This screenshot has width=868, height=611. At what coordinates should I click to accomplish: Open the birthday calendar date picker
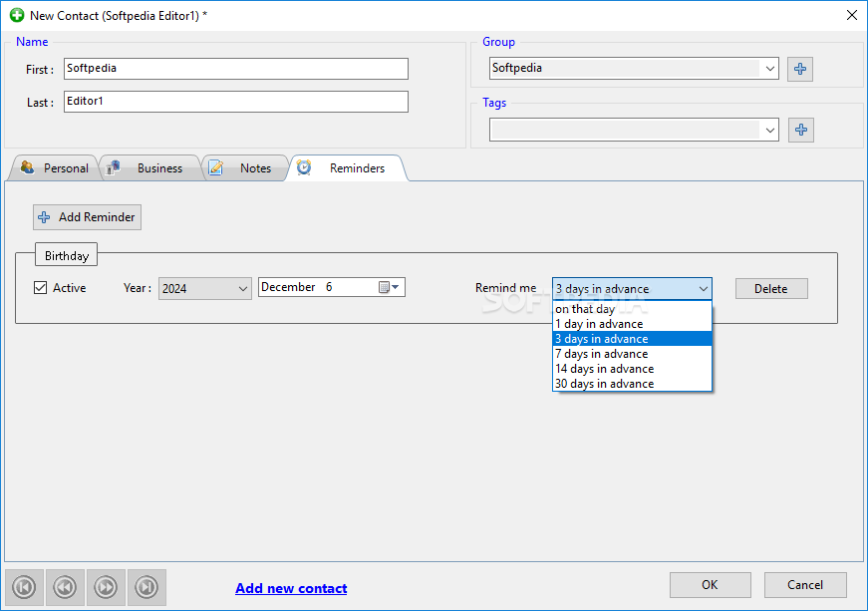[x=389, y=287]
